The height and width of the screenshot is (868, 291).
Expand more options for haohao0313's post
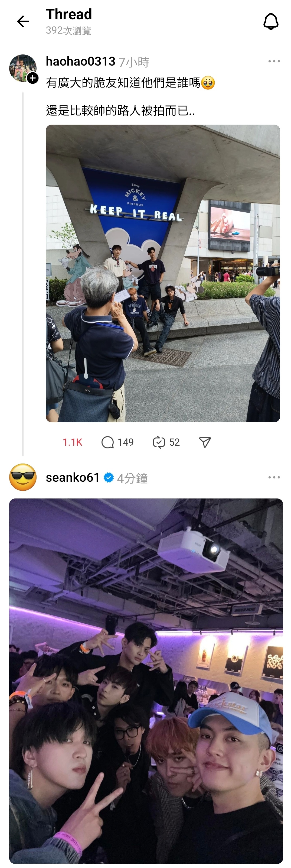[274, 61]
